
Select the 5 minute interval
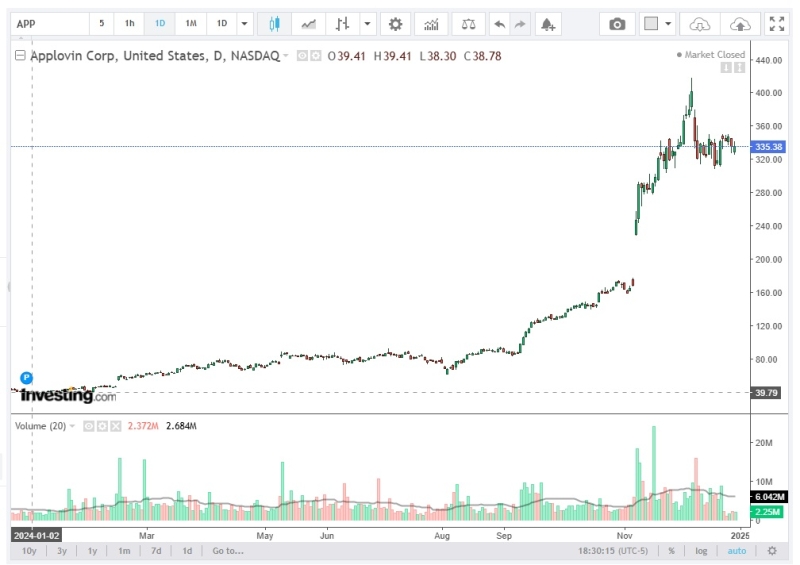(x=102, y=23)
